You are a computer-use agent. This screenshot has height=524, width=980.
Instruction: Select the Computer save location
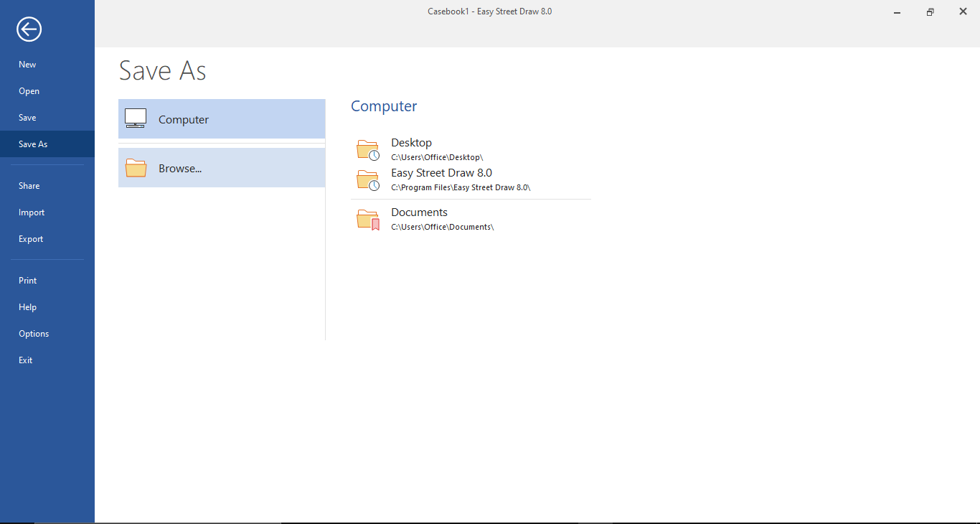[222, 119]
